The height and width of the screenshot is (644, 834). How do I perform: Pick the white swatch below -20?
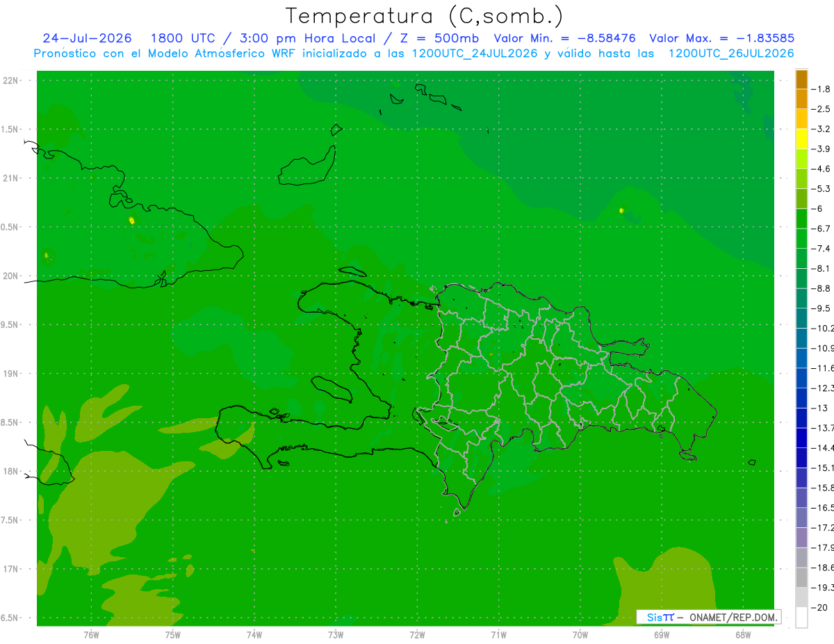(x=801, y=618)
